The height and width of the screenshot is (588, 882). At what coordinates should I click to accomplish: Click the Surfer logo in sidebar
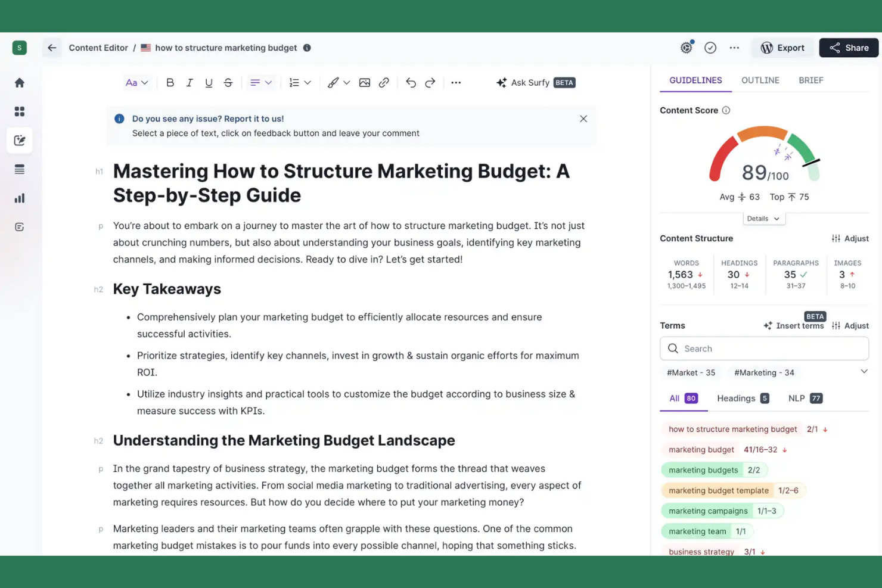pos(20,48)
